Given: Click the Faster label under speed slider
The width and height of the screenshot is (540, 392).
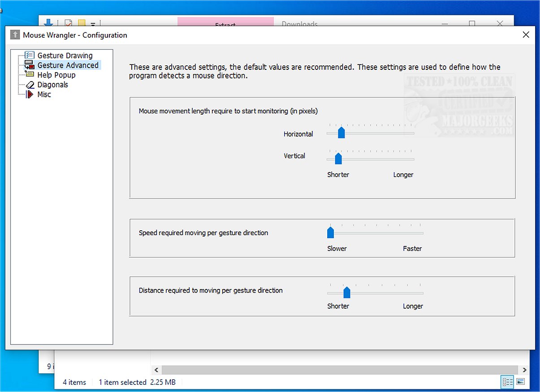Looking at the screenshot, I should coord(412,249).
